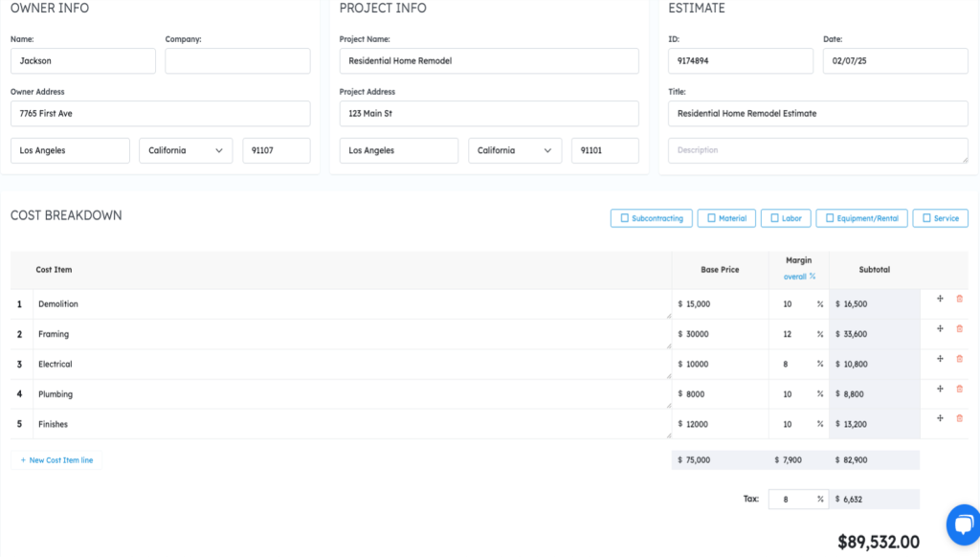980x557 pixels.
Task: Click the estimate Description field
Action: (817, 150)
